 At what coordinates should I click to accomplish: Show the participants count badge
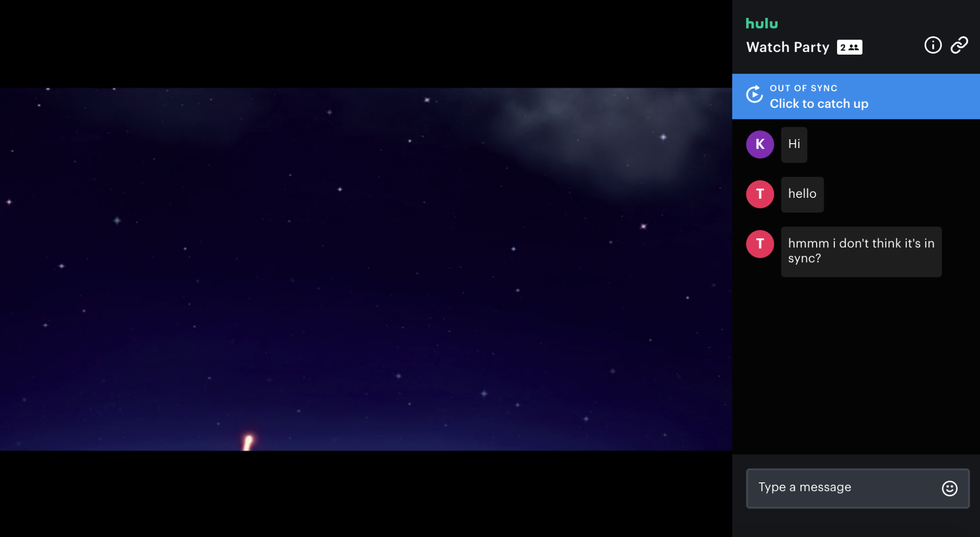pos(849,47)
